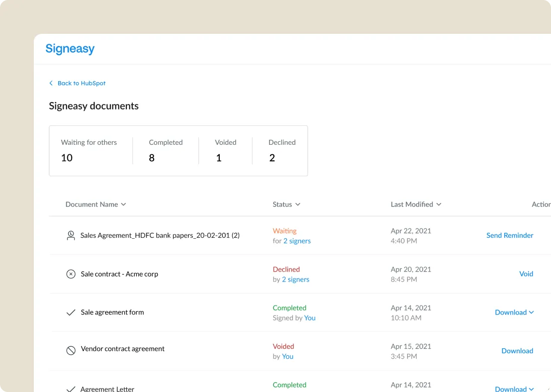The height and width of the screenshot is (392, 551).
Task: Click the checkmark icon for Sale agreement form
Action: [x=71, y=312]
